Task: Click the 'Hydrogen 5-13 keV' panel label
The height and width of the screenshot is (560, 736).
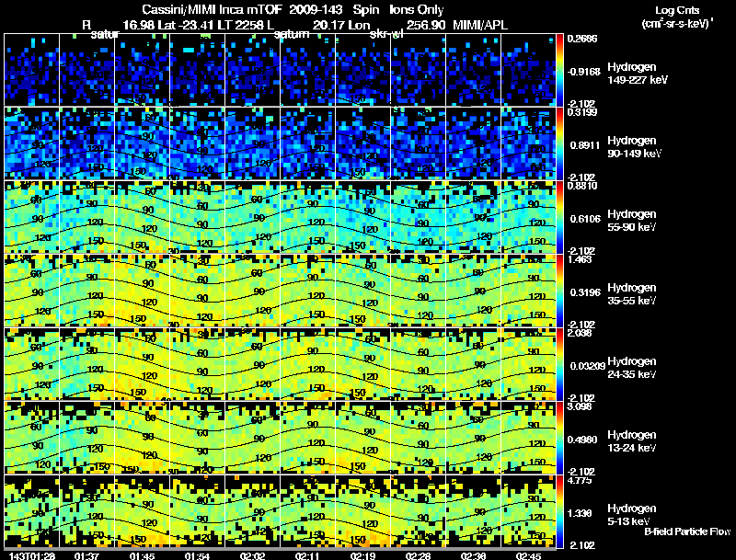Action: coord(632,515)
